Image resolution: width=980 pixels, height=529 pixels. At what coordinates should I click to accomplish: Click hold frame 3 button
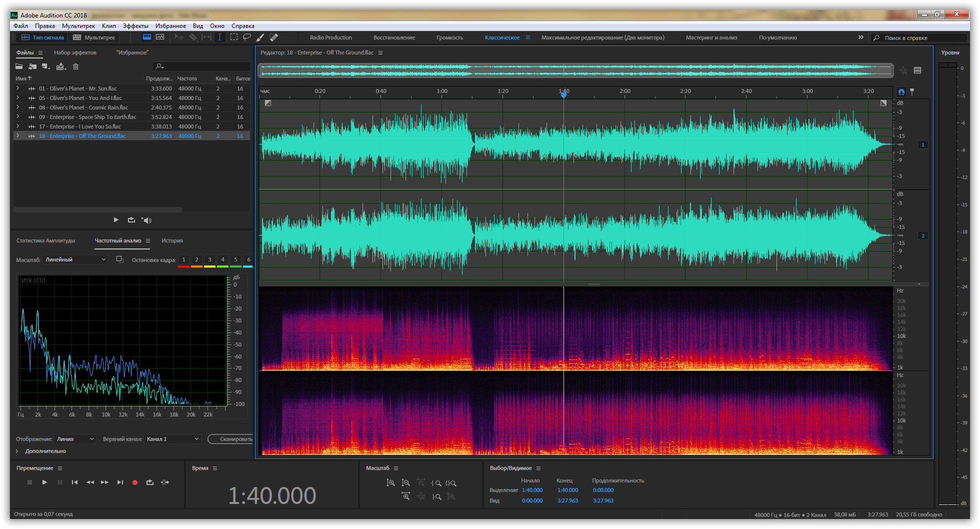209,259
